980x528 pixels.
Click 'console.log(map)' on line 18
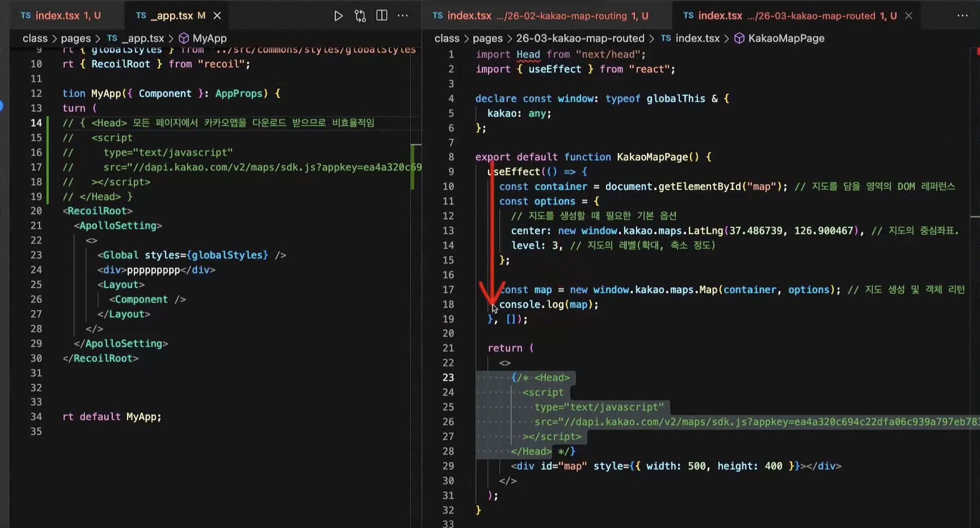click(x=545, y=305)
